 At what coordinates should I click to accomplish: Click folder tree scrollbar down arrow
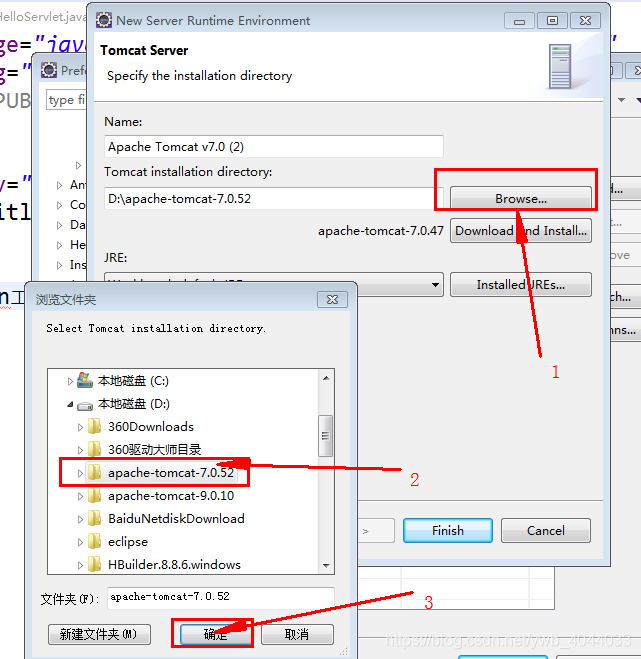(x=326, y=566)
